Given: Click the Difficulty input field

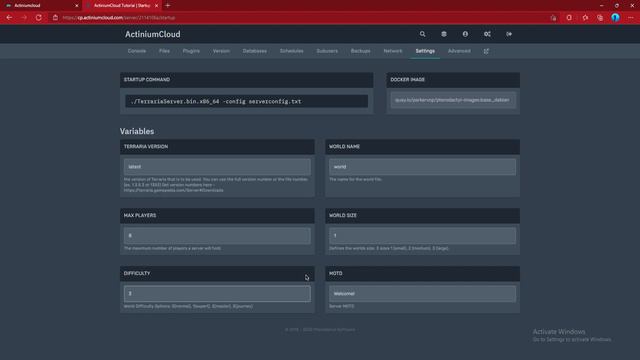Looking at the screenshot, I should [x=217, y=293].
